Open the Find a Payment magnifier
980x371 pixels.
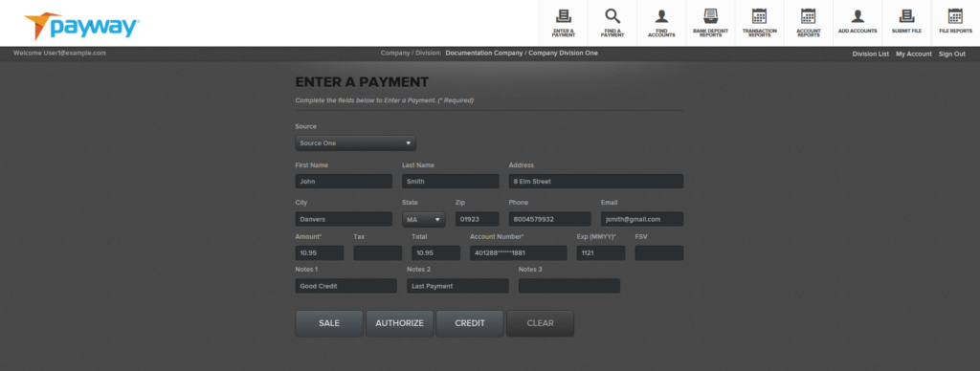pos(612,23)
